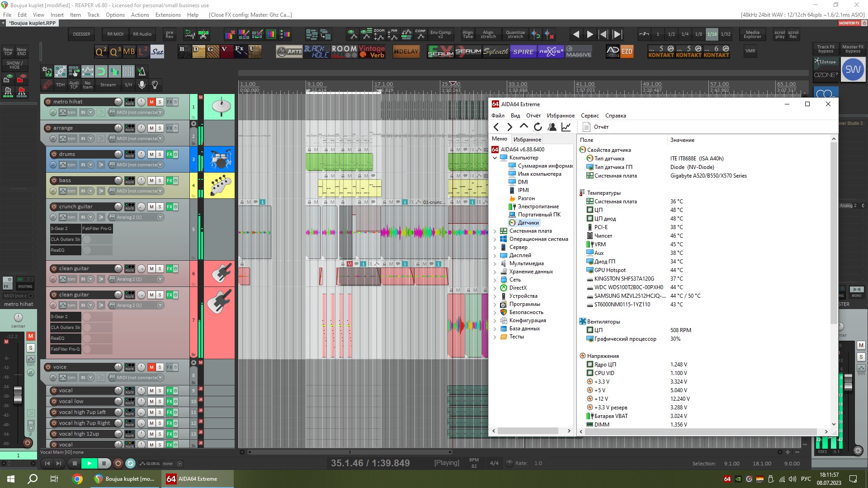Solo the bass track
The height and width of the screenshot is (488, 868).
click(x=160, y=180)
